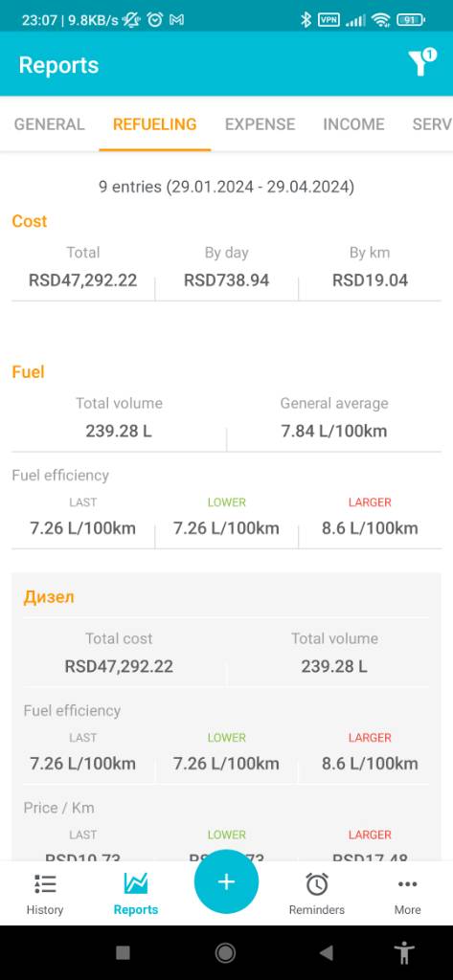Tap the History list icon
Viewport: 453px width, 980px height.
point(45,883)
